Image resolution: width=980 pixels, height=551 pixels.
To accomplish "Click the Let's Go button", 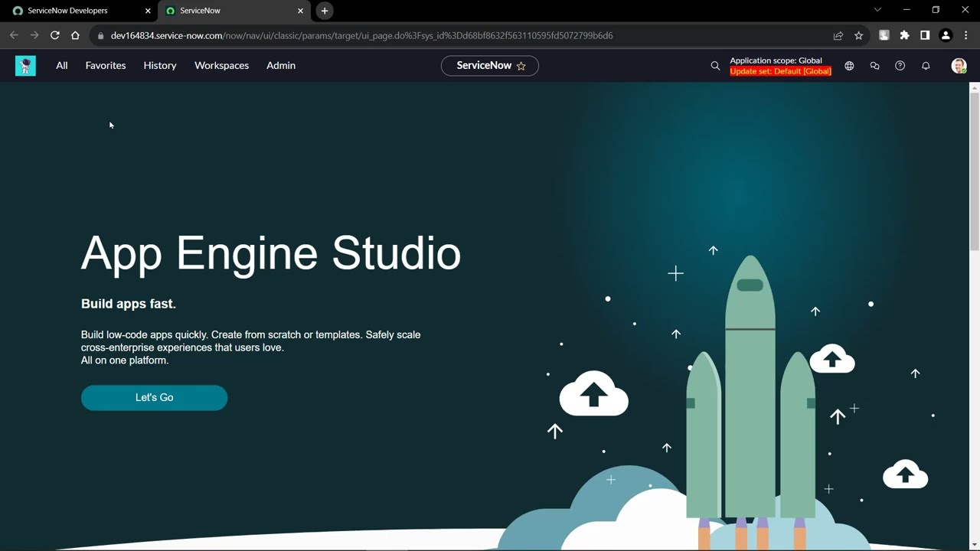I will point(154,398).
